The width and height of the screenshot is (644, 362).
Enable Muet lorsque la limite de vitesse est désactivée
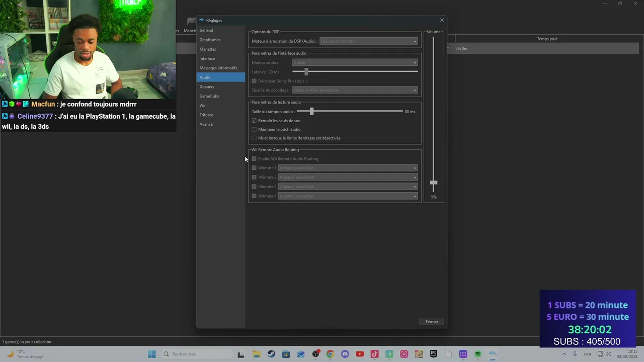point(254,138)
